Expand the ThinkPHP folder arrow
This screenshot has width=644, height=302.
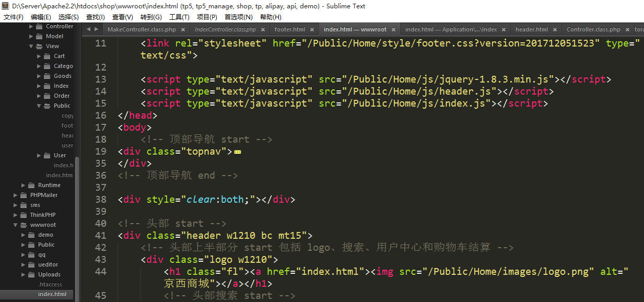[x=16, y=215]
